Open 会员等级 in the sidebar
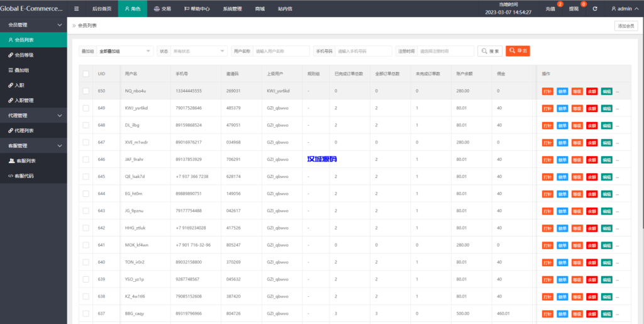The width and height of the screenshot is (644, 324). (24, 55)
